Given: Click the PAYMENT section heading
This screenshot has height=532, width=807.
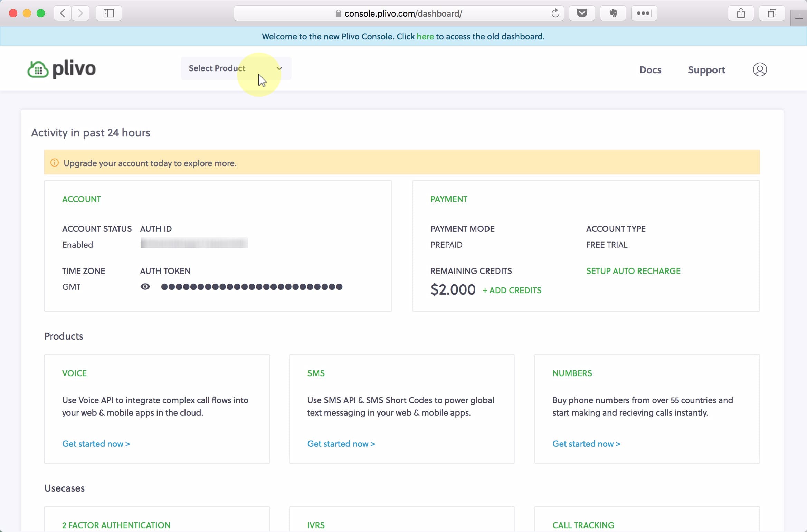Looking at the screenshot, I should [449, 199].
